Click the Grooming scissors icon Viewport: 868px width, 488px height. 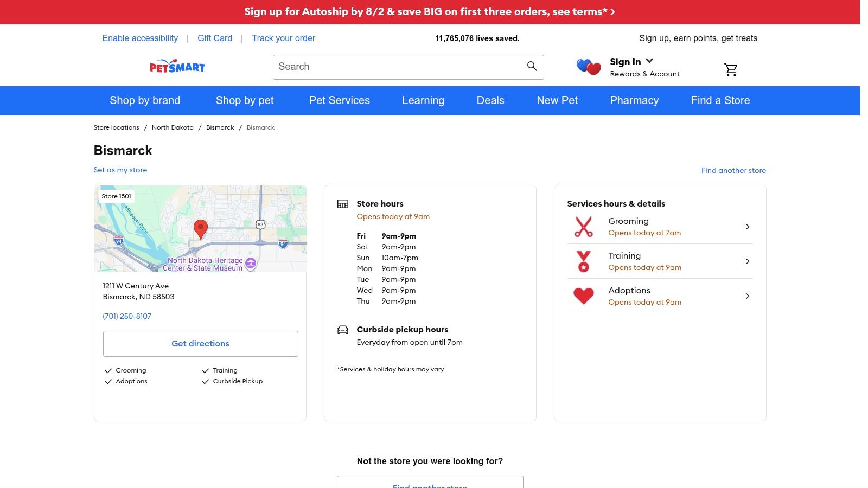coord(584,227)
